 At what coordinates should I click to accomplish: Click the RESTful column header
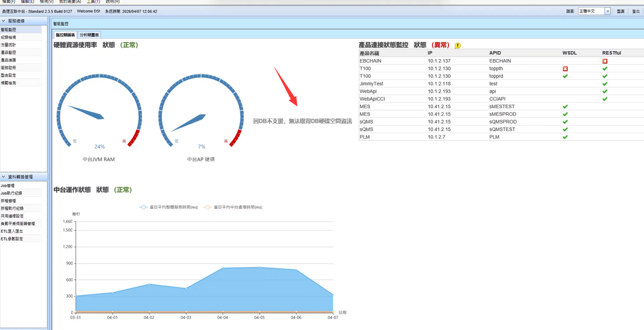[611, 53]
